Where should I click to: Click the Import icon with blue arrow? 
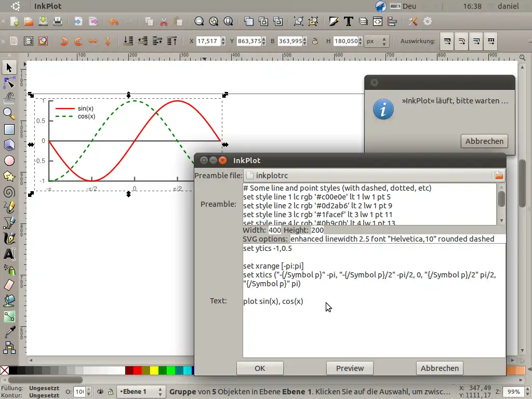point(78,22)
